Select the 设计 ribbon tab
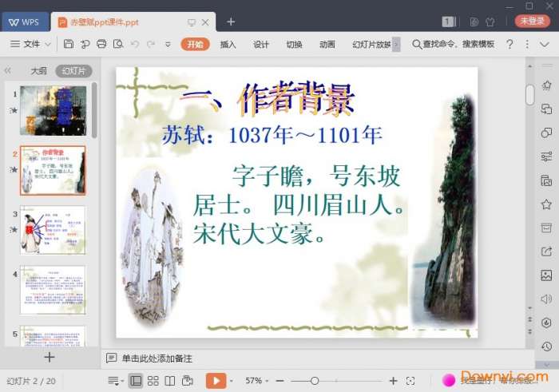Image resolution: width=559 pixels, height=392 pixels. [261, 44]
